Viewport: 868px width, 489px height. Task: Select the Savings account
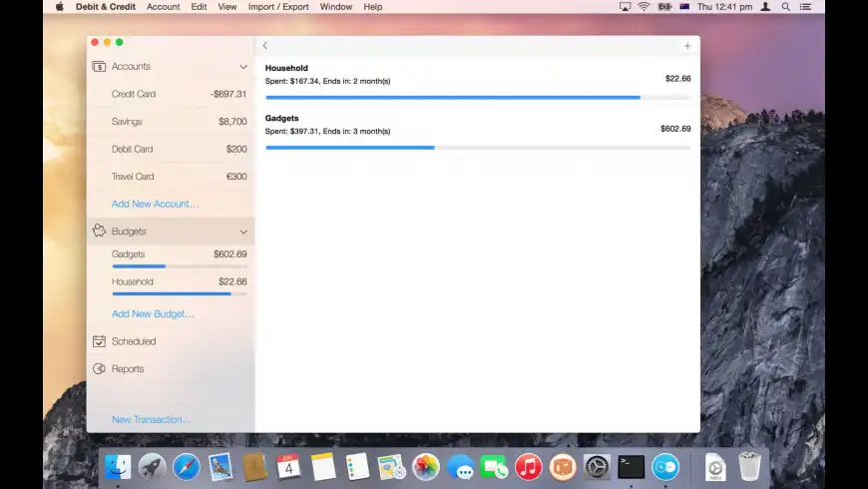pos(171,122)
